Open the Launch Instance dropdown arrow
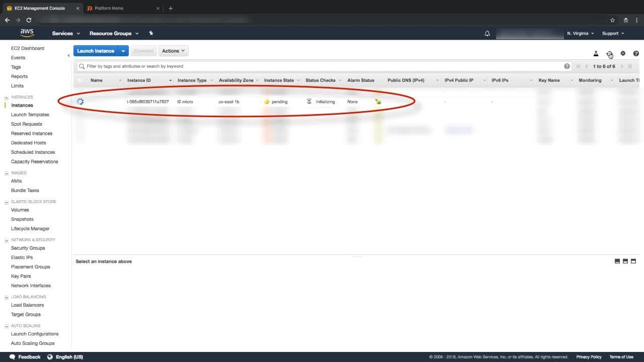The height and width of the screenshot is (362, 644). coord(124,51)
